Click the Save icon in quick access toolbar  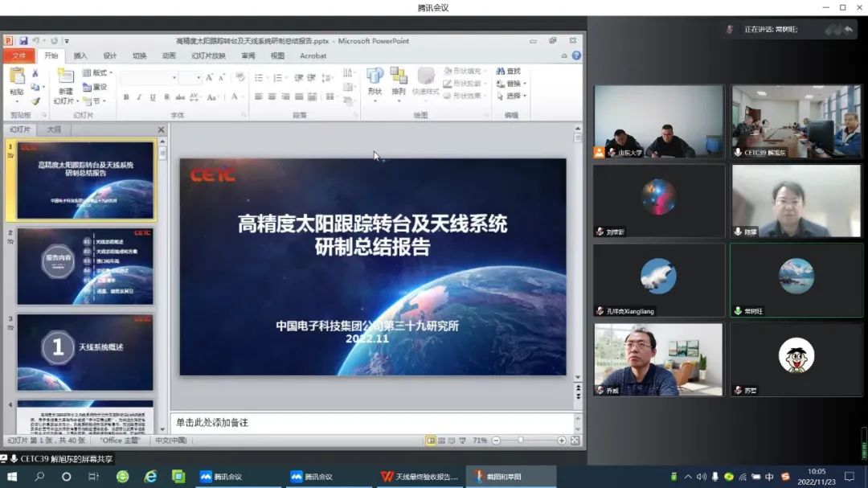pos(23,41)
